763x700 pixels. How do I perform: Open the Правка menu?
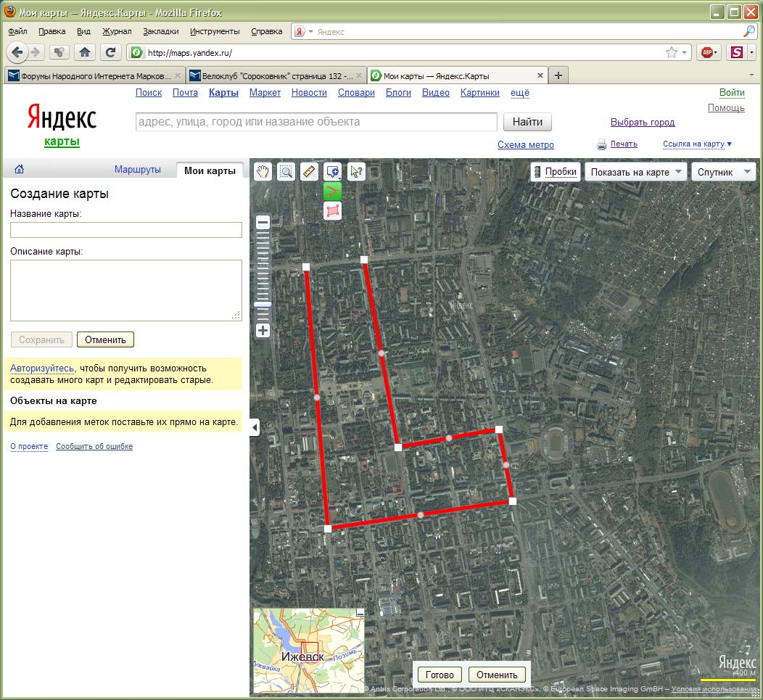click(51, 31)
